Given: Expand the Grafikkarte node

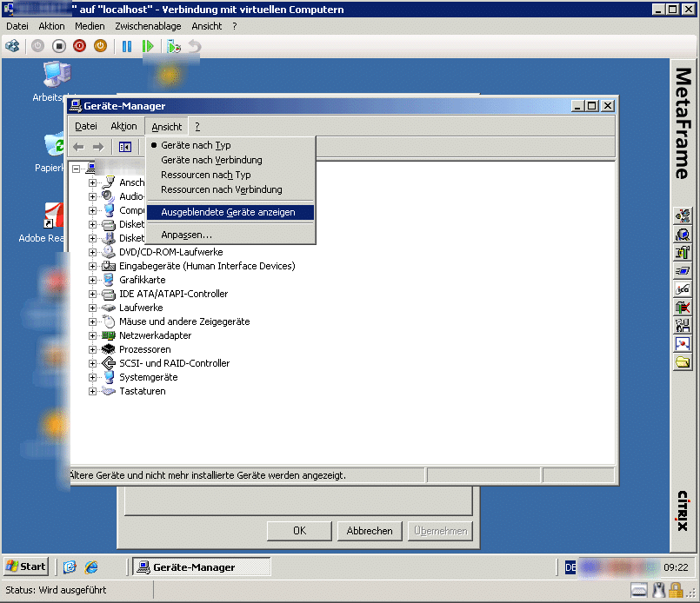Looking at the screenshot, I should (x=92, y=280).
